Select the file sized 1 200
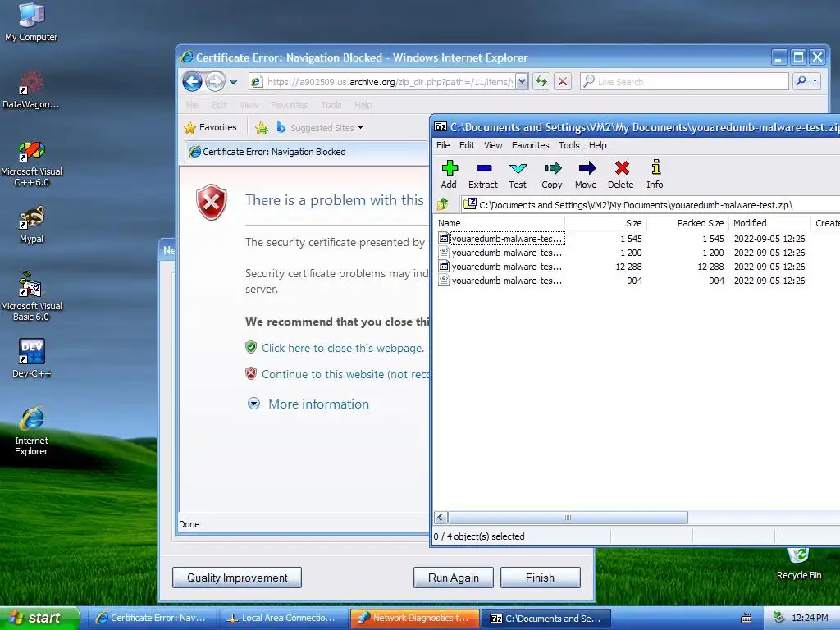This screenshot has width=840, height=630. tap(500, 253)
